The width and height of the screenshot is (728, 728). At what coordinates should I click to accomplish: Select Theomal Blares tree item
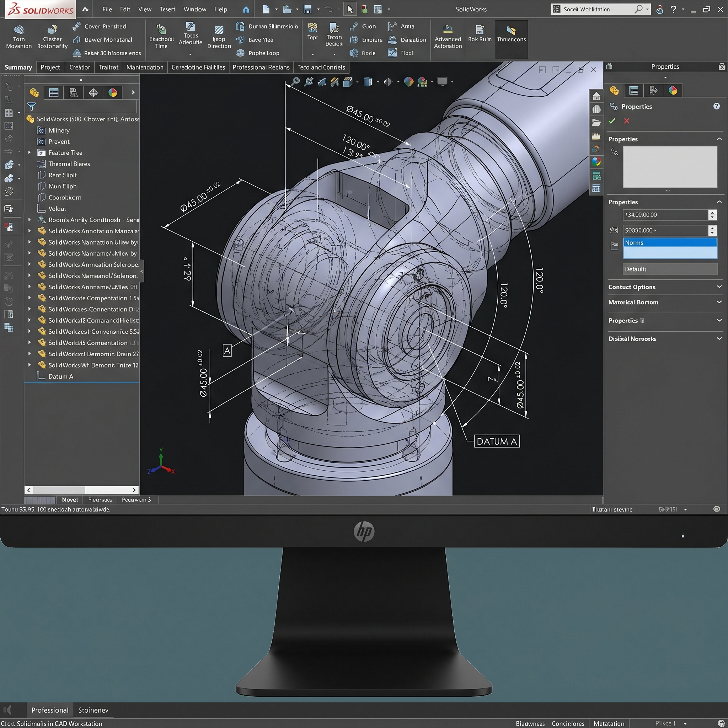pos(69,164)
